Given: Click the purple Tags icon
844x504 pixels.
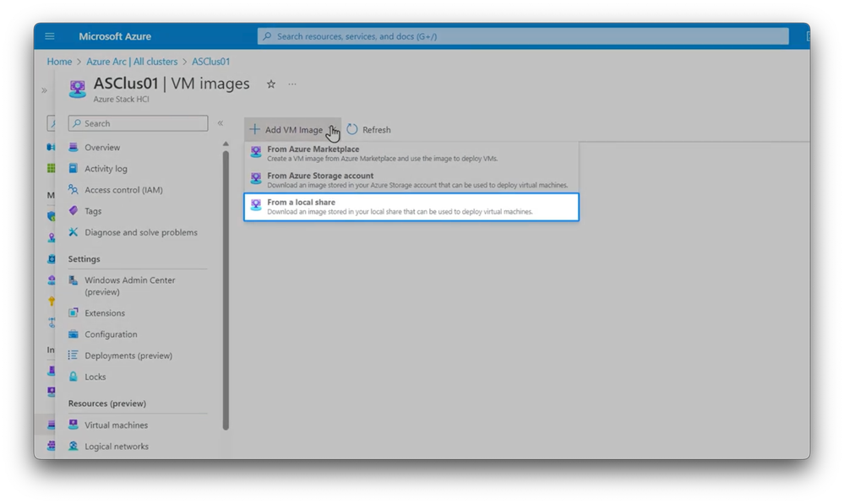Looking at the screenshot, I should 74,211.
